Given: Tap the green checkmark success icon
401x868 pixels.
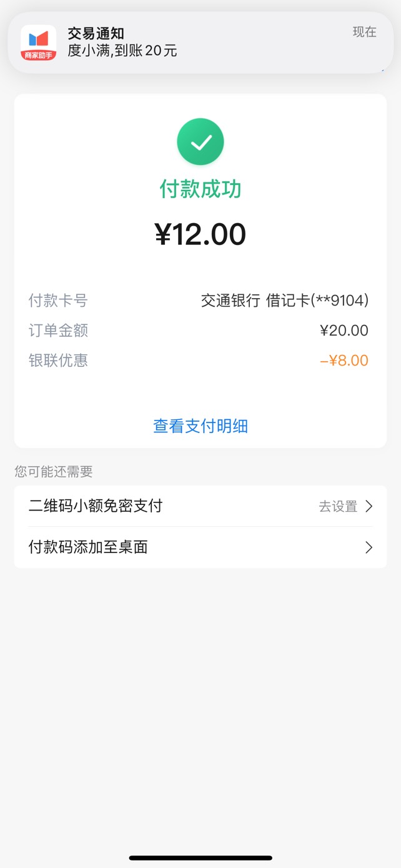Looking at the screenshot, I should (x=200, y=142).
